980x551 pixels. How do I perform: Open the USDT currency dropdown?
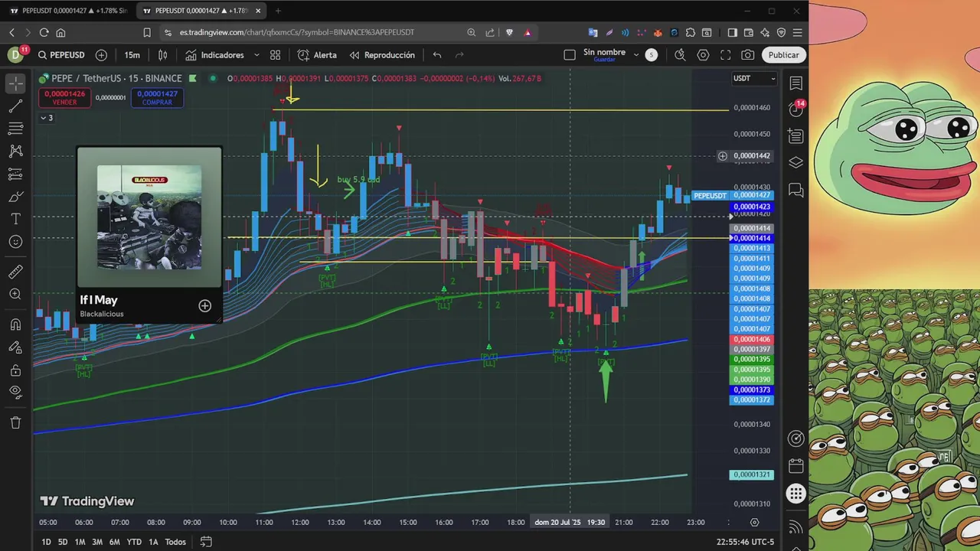pyautogui.click(x=754, y=78)
